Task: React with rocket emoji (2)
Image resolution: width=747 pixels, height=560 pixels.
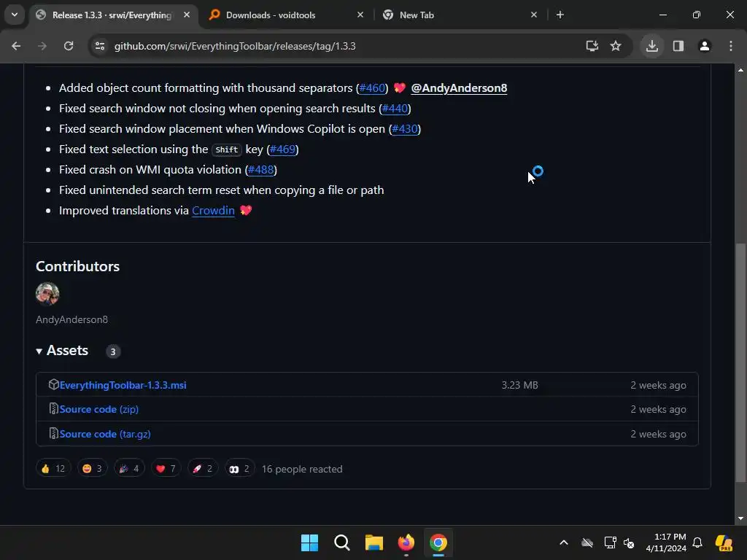Action: [x=203, y=469]
